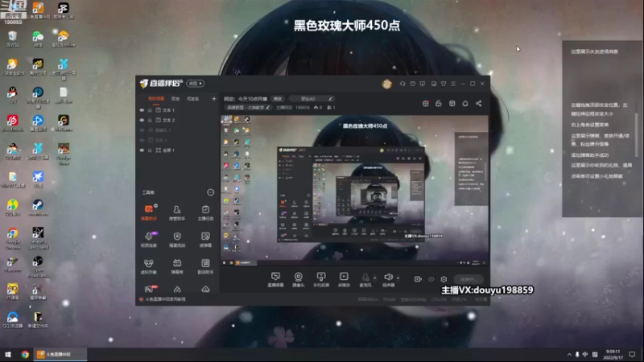Show the hidden 文本 3 layer
Screen dimensions: 644x362
(142, 140)
